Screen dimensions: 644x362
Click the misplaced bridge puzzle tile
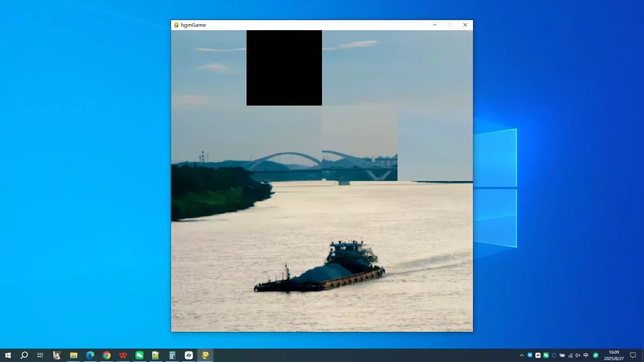coord(359,143)
